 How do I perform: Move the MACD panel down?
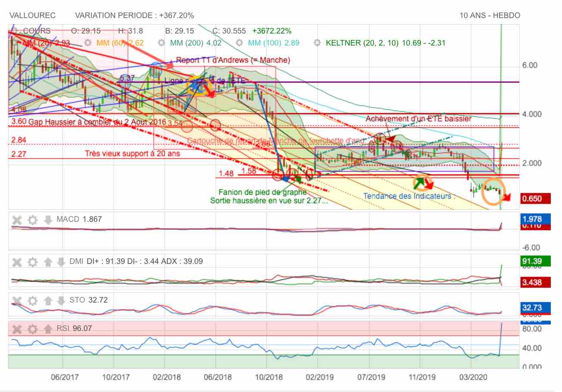[48, 220]
